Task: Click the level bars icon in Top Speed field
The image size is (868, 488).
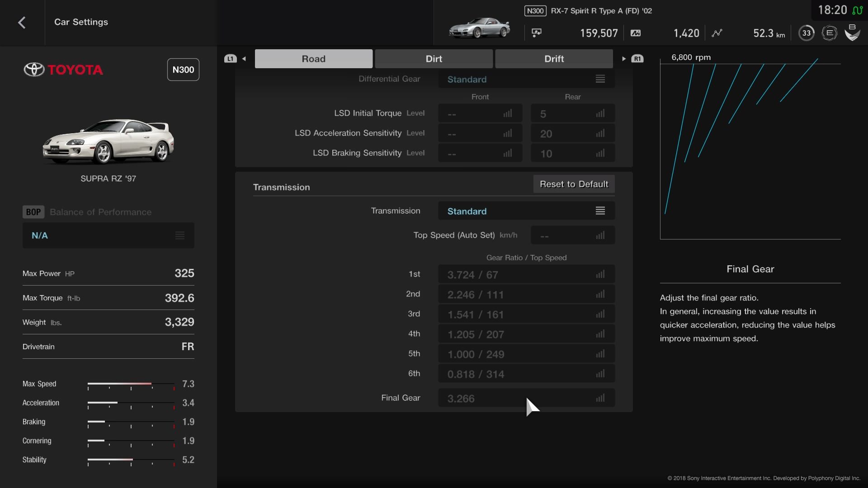Action: pos(600,235)
